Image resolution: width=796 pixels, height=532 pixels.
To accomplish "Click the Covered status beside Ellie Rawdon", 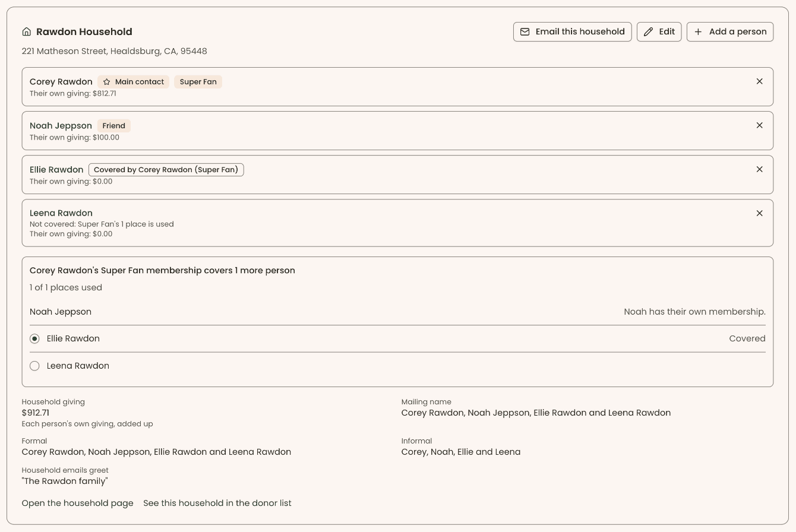I will pyautogui.click(x=747, y=338).
